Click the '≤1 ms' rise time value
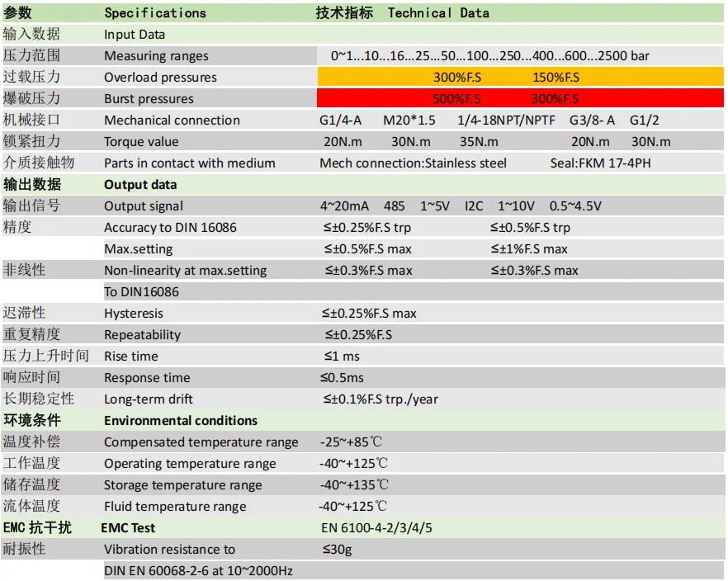Image resolution: width=728 pixels, height=581 pixels. point(342,357)
